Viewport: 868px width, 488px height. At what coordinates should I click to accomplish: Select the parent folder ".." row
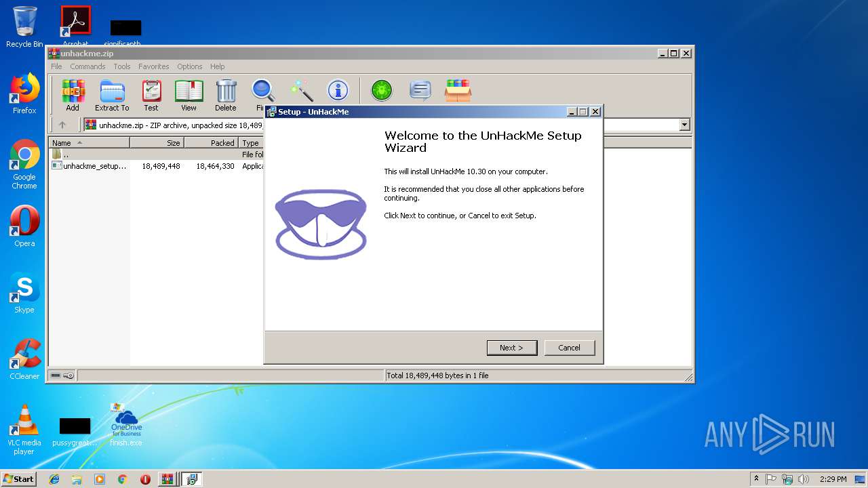click(x=157, y=155)
